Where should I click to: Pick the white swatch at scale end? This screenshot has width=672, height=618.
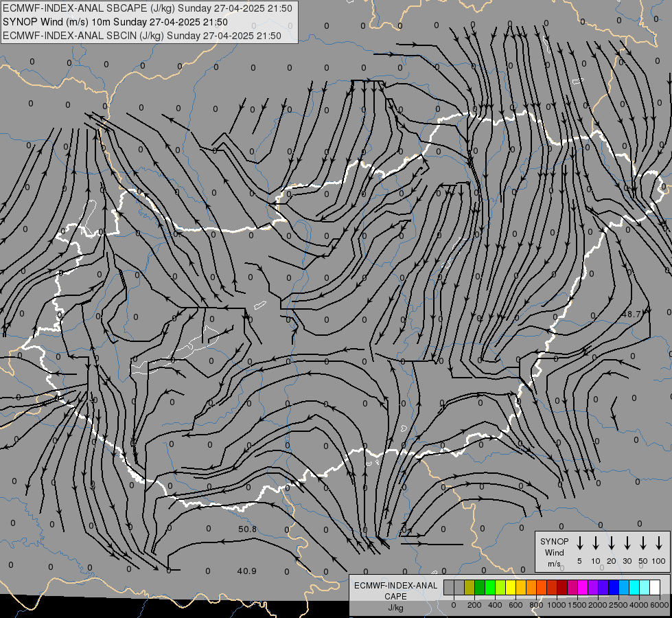coord(655,587)
